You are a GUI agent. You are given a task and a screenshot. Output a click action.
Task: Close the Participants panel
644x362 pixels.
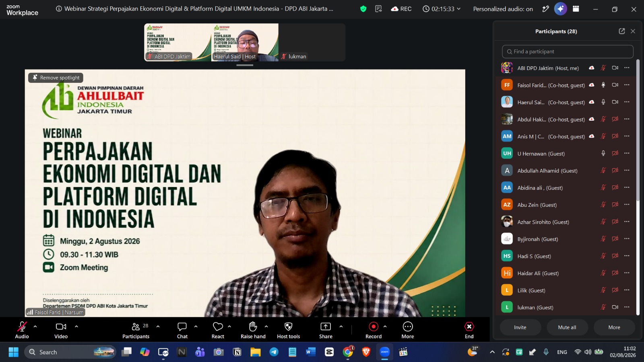[x=633, y=31]
